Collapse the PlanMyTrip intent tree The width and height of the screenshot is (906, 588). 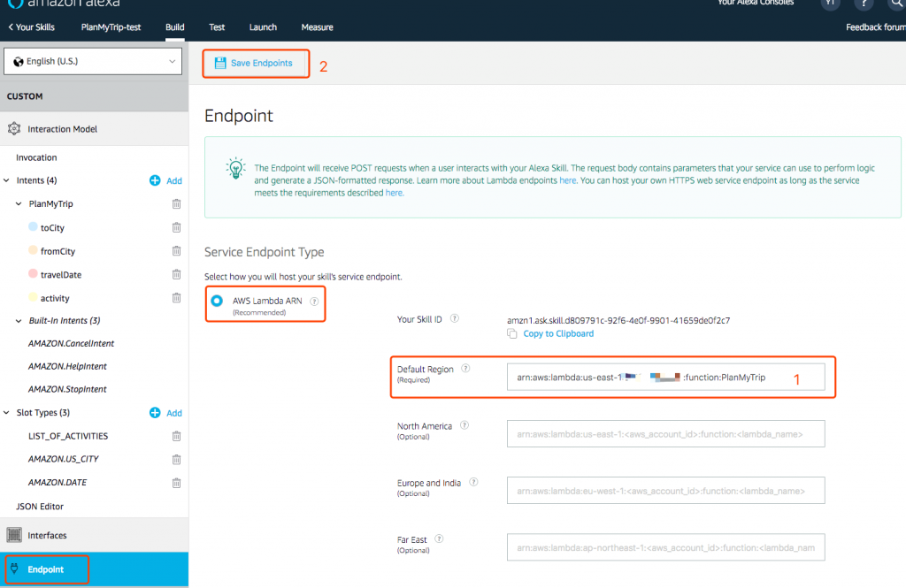pyautogui.click(x=19, y=203)
